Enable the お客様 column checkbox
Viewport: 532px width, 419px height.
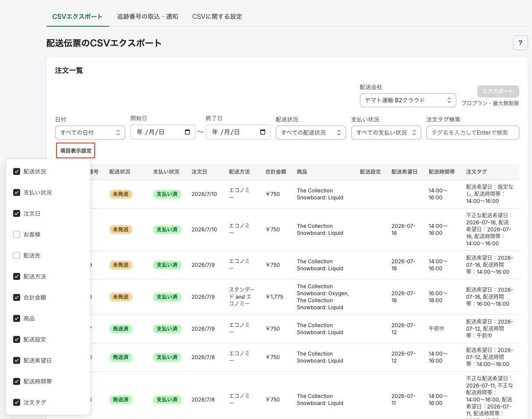(17, 234)
